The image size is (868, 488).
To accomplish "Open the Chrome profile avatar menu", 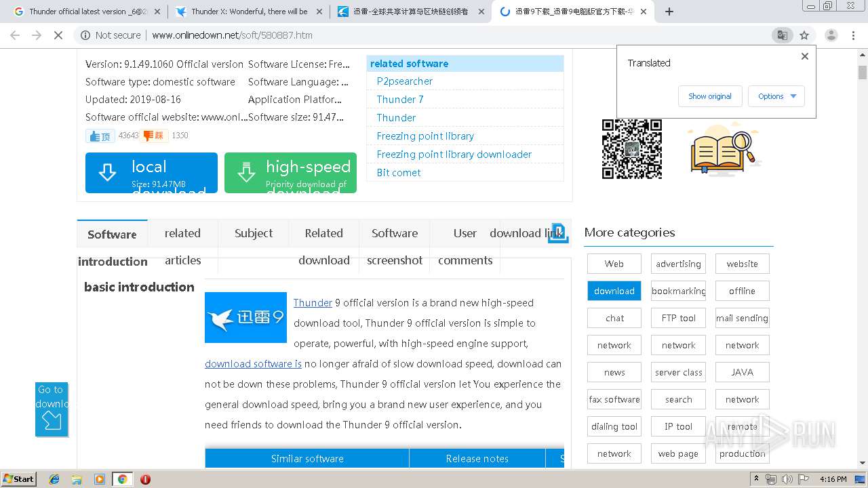I will 831,35.
